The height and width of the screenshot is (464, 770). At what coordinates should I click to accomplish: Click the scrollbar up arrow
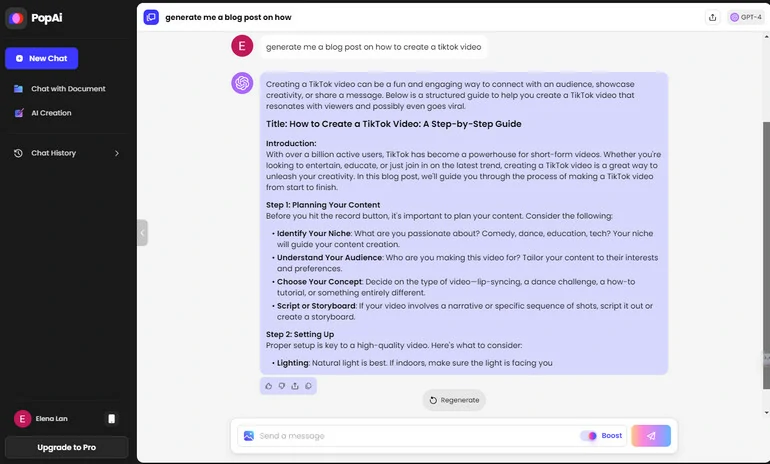766,37
